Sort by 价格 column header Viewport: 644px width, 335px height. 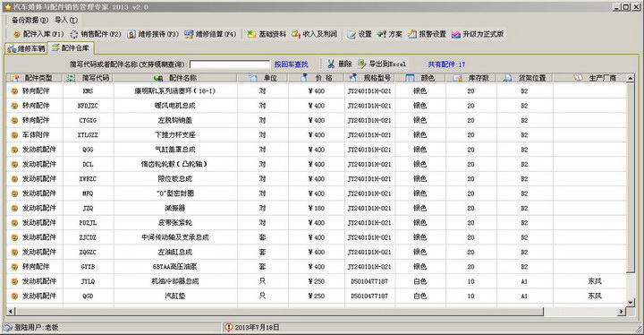tap(317, 78)
